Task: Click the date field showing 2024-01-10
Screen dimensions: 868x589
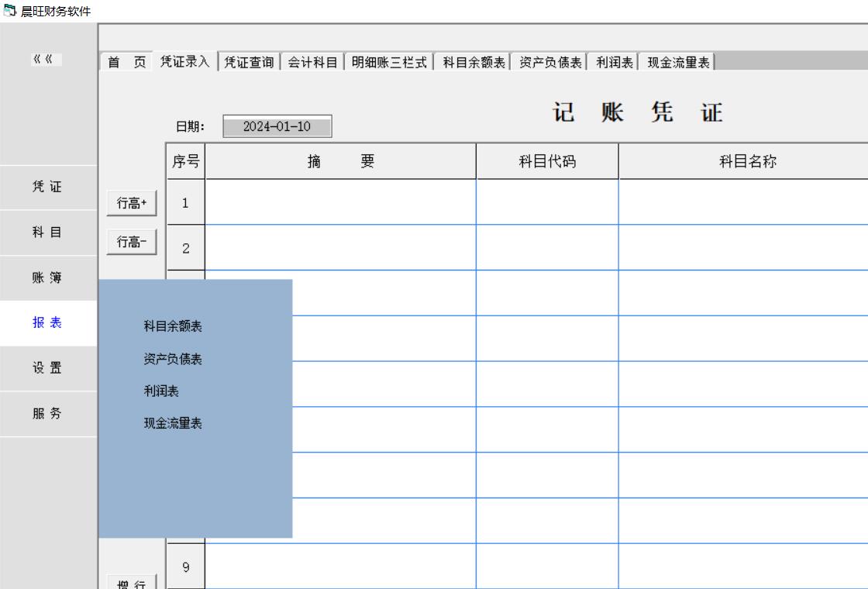Action: pos(277,127)
